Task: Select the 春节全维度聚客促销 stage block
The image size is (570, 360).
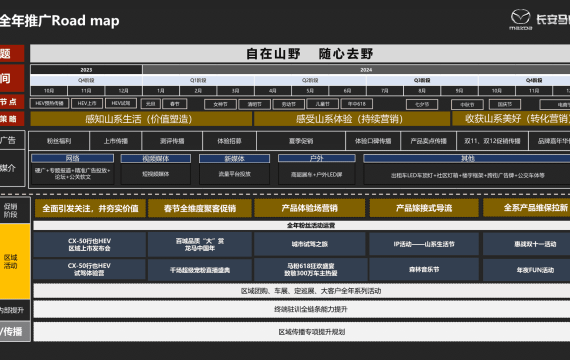Action: (x=200, y=208)
